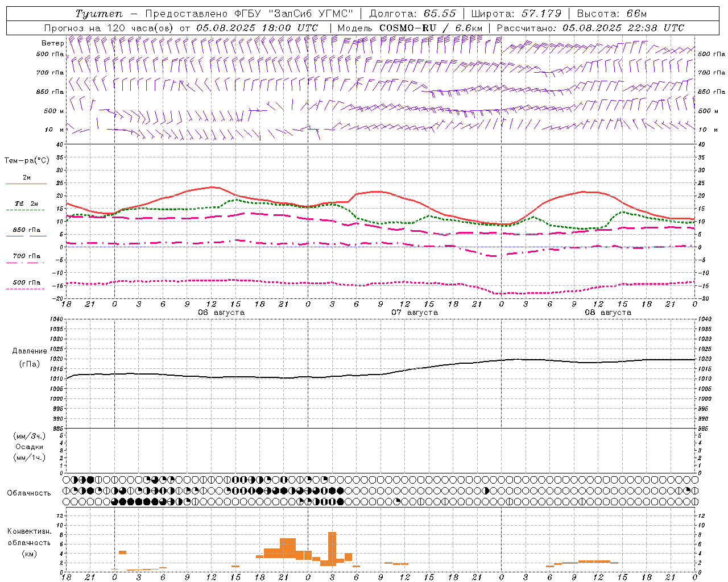Click the tallest orange convective cloud bar

[332, 549]
